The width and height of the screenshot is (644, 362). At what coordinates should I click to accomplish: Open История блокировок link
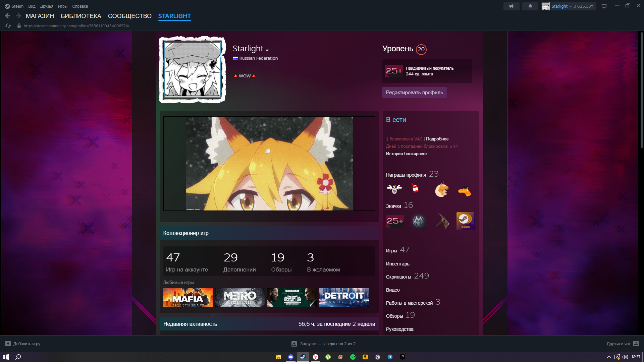pos(407,154)
